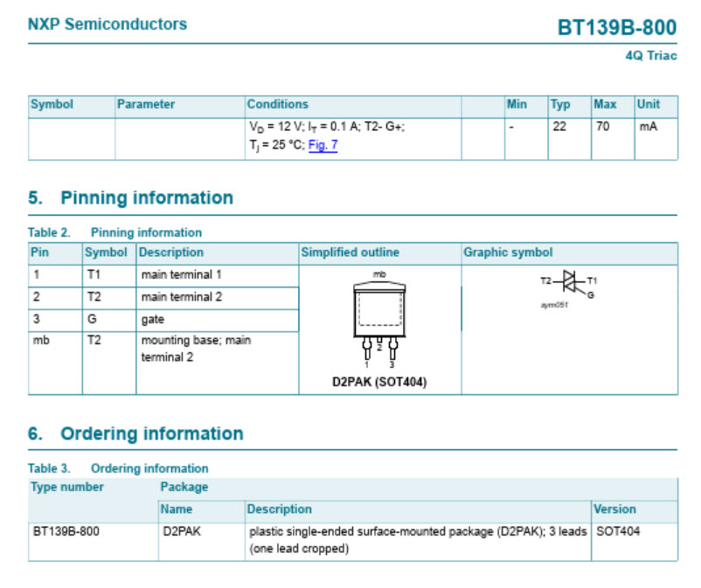
Task: Click the "Table 2. Pinning information" caption
Action: 115,232
